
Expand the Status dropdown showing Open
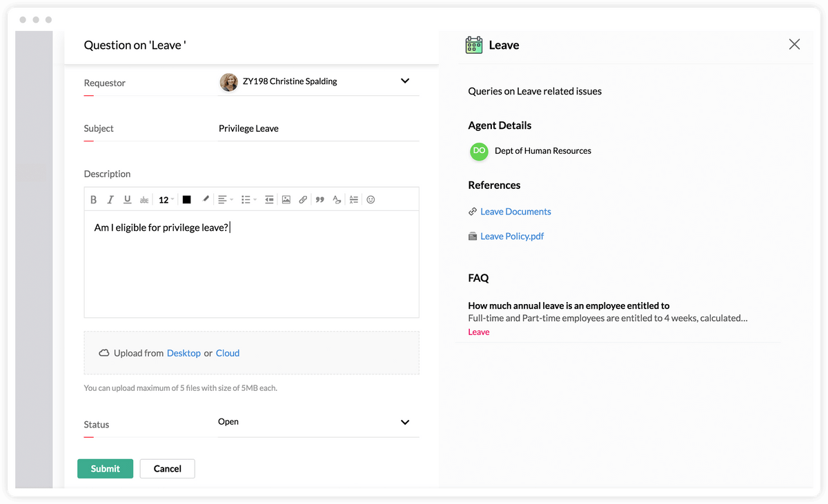click(405, 422)
